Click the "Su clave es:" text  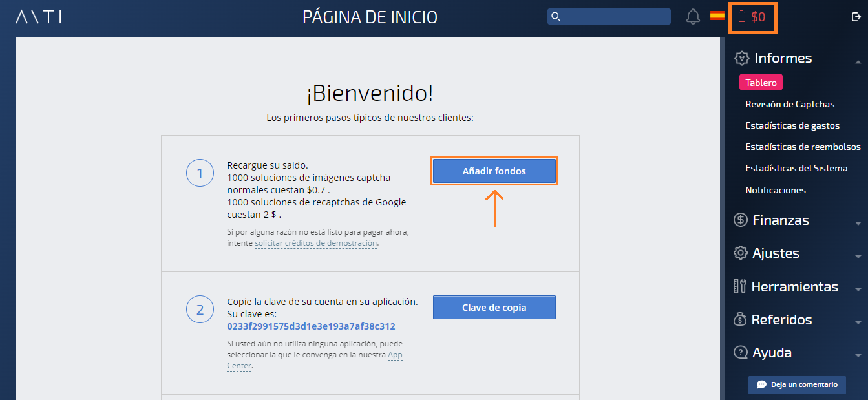[x=253, y=314]
